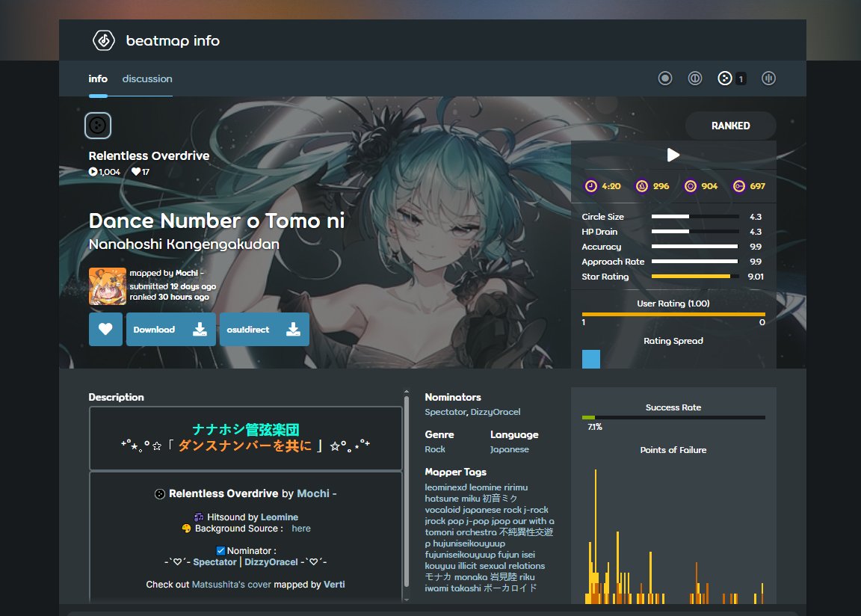The image size is (861, 616).
Task: Switch to the discussion tab
Action: coord(147,78)
